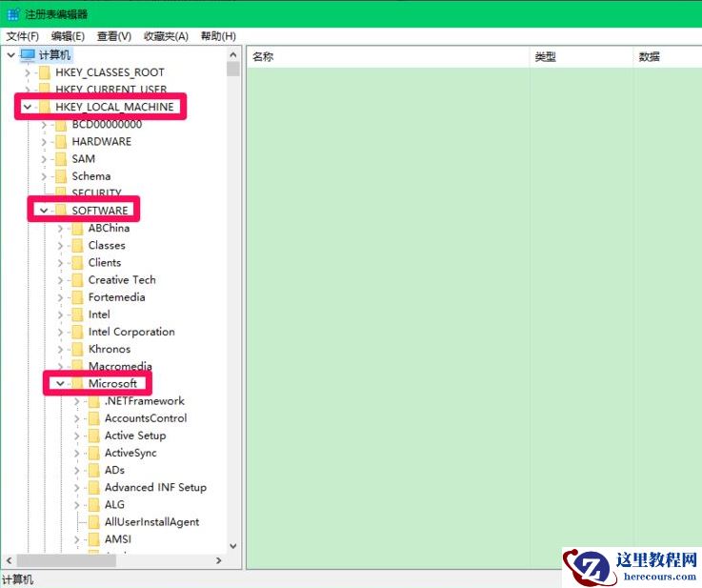The width and height of the screenshot is (702, 588).
Task: Expand the SAM key arrow
Action: (x=44, y=159)
